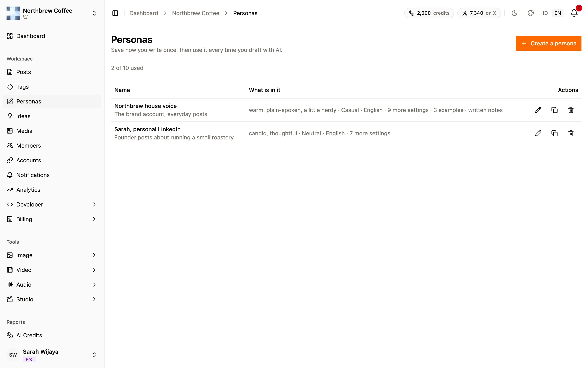Open AI Credits report
Image resolution: width=588 pixels, height=368 pixels.
tap(52, 335)
